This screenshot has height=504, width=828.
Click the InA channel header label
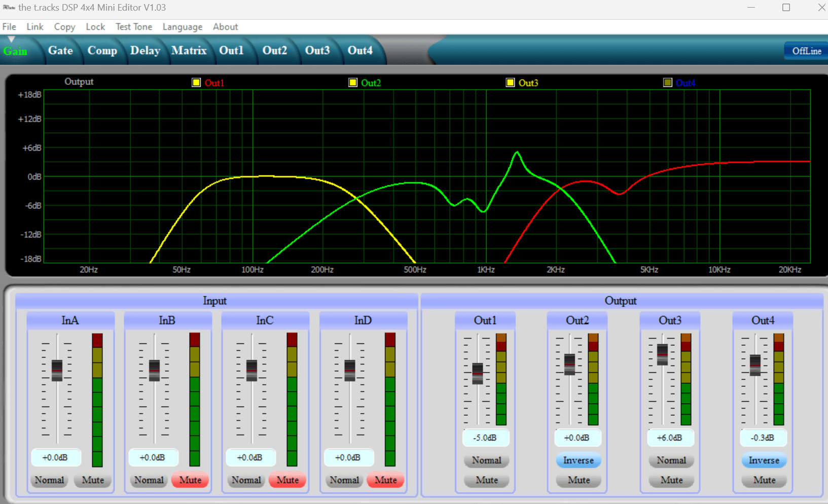coord(70,320)
